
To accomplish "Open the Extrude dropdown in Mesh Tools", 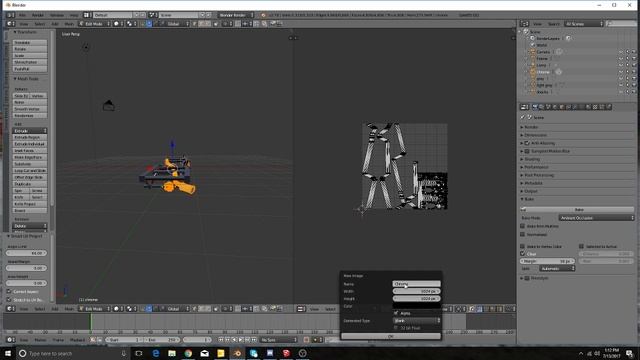I will tap(30, 131).
